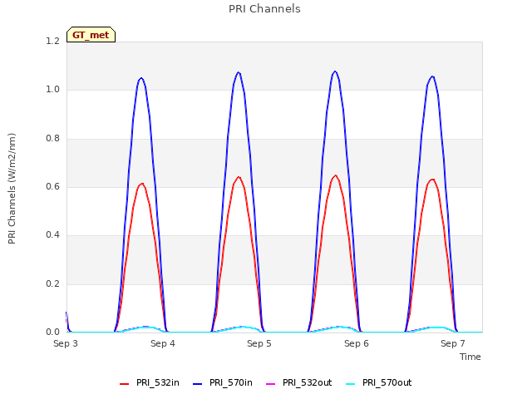This screenshot has width=532, height=399.
Task: Click the 0.0 y-axis tick label
Action: coord(52,332)
